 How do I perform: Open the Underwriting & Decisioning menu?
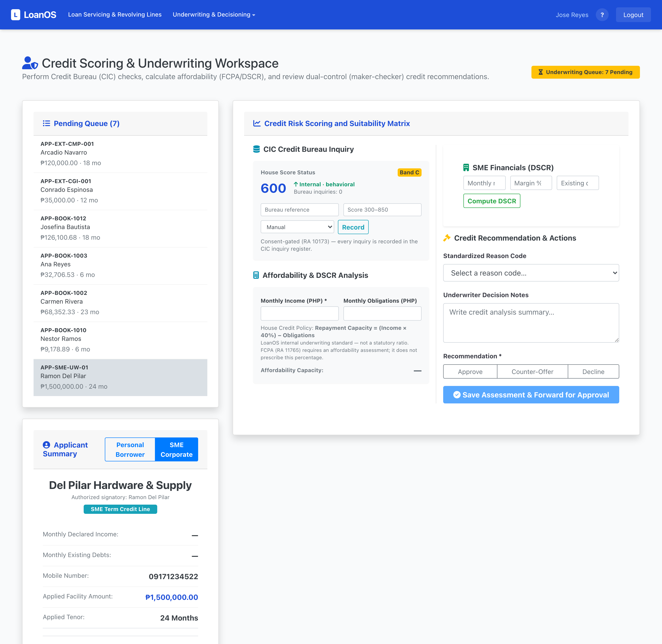pos(214,14)
